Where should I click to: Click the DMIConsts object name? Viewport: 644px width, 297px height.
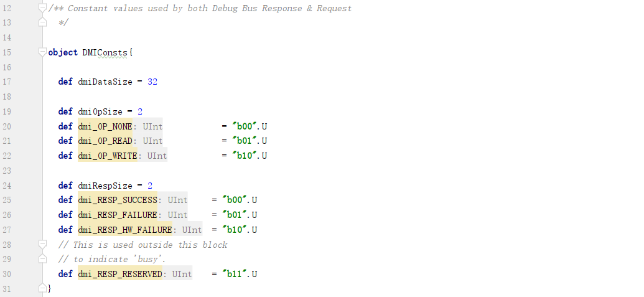(x=105, y=52)
